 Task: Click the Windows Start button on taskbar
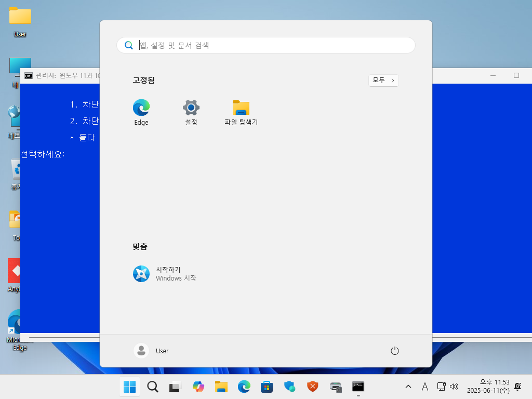(x=129, y=387)
